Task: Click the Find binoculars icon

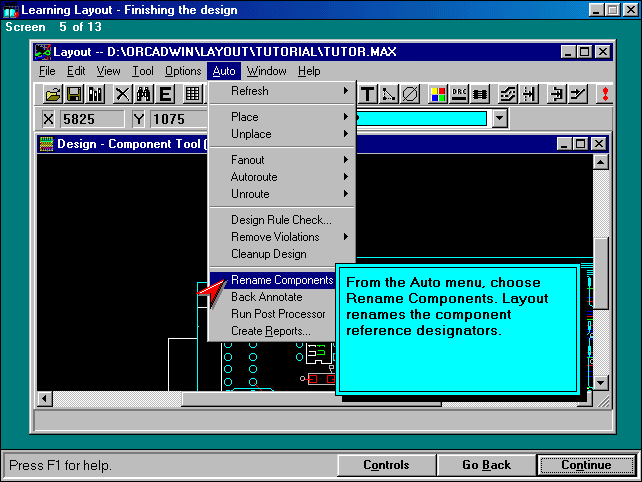Action: [x=144, y=94]
